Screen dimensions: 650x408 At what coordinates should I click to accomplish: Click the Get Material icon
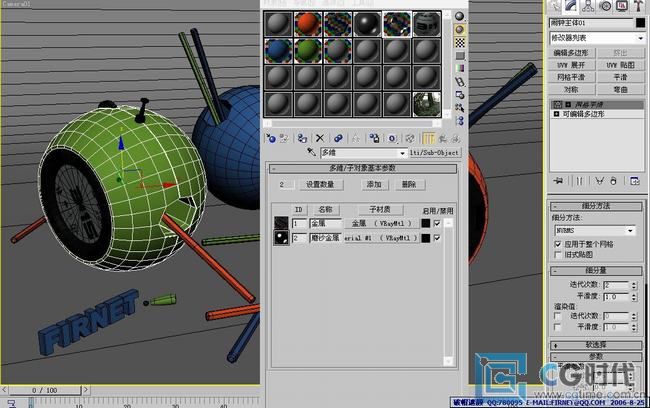[271, 138]
